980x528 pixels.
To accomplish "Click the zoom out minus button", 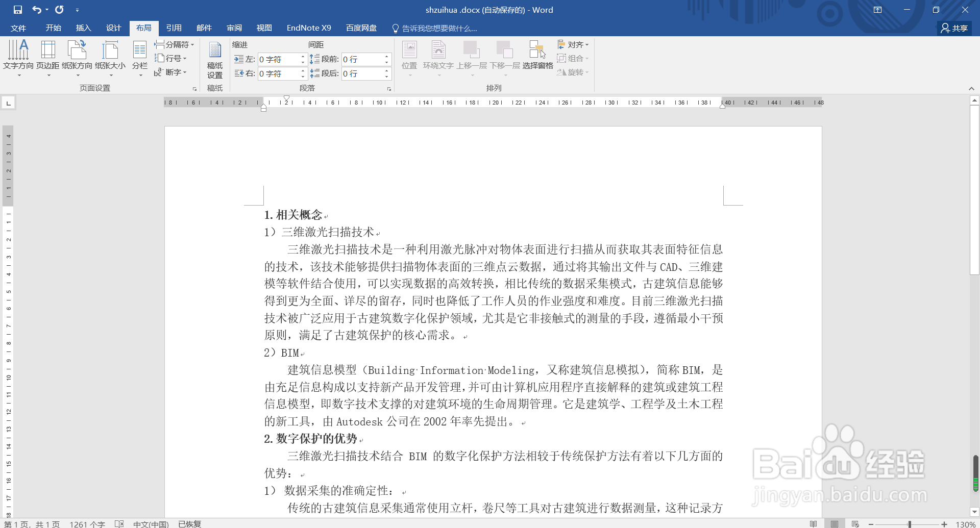I will (x=871, y=524).
